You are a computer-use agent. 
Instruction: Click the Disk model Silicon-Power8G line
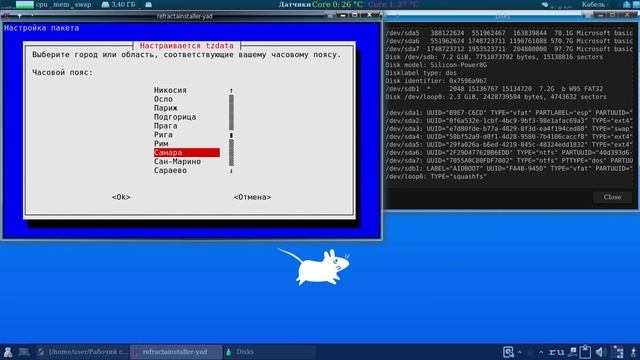click(x=436, y=65)
